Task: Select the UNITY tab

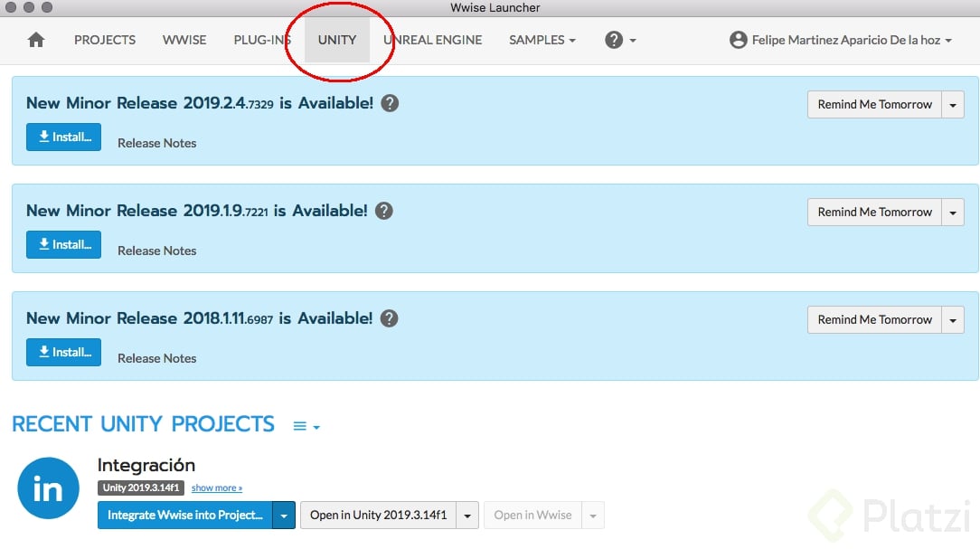Action: point(337,40)
